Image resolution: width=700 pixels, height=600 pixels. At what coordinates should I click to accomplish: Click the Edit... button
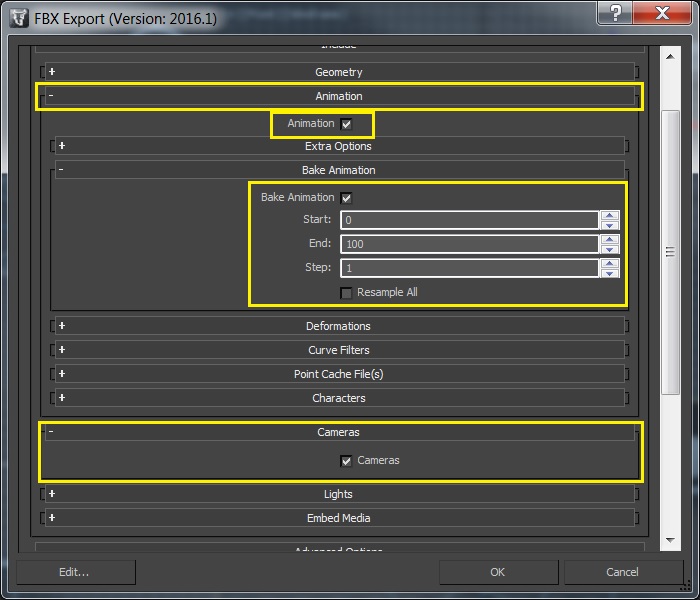click(76, 572)
